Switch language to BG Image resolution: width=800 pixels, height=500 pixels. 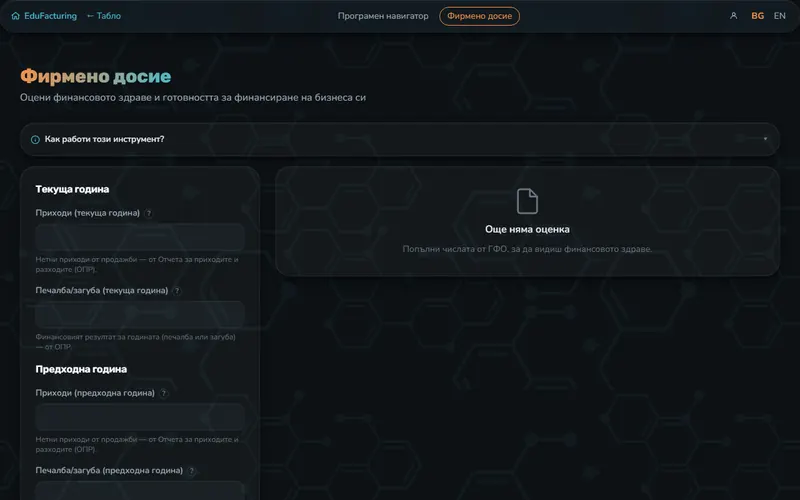757,16
